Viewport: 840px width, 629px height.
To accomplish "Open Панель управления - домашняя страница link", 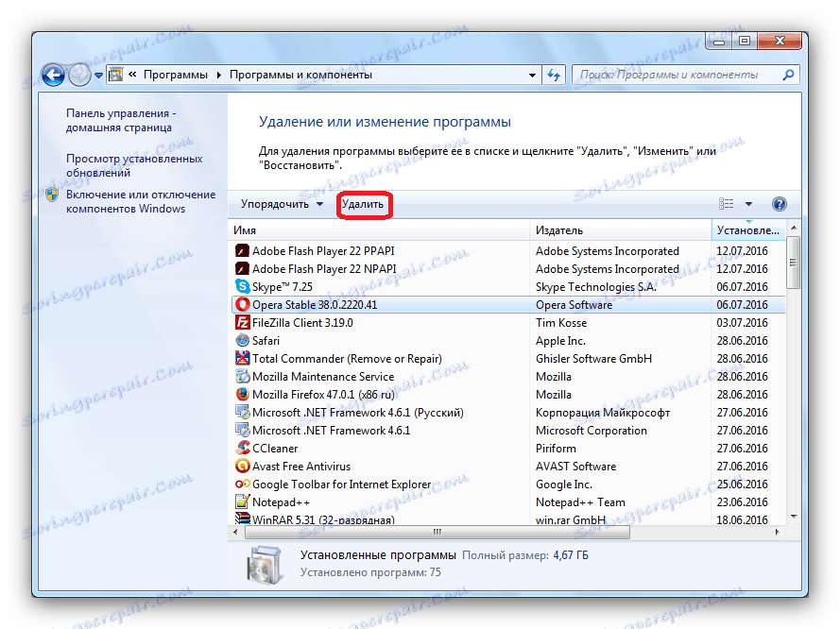I will pos(121,121).
